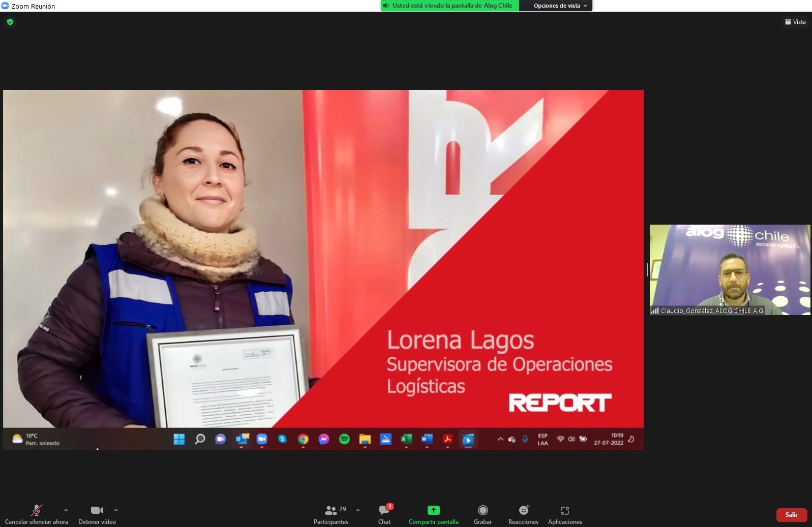Click shared screen Chrome icon

[x=303, y=439]
